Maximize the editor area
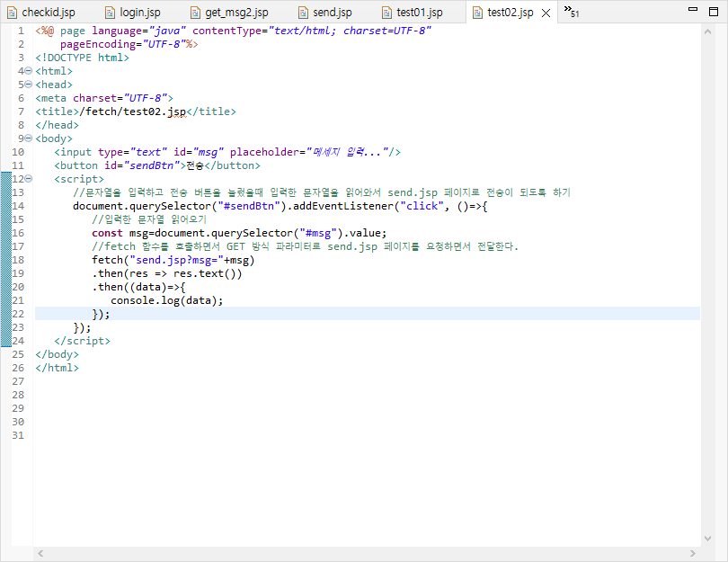This screenshot has height=562, width=728. (x=714, y=11)
